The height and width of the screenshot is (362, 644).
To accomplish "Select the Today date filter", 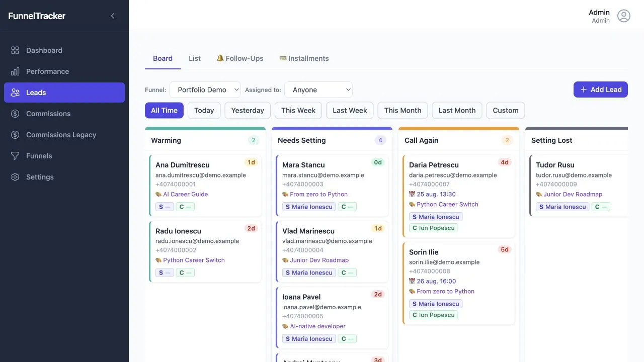I will click(x=204, y=111).
